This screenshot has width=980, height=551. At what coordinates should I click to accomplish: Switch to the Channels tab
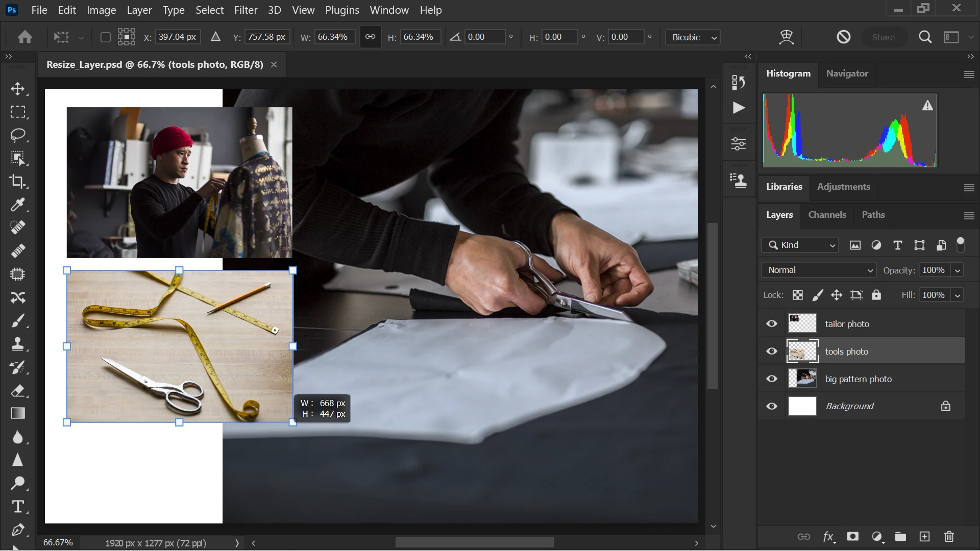(x=827, y=215)
